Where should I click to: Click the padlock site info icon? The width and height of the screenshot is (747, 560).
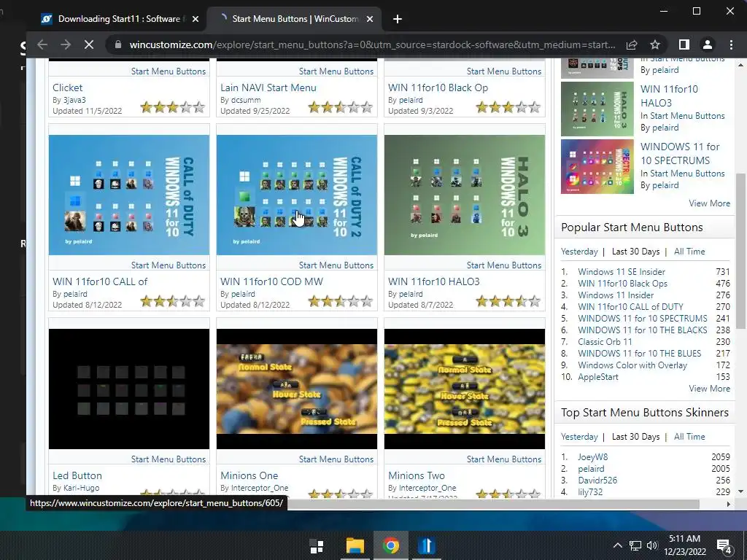point(117,44)
